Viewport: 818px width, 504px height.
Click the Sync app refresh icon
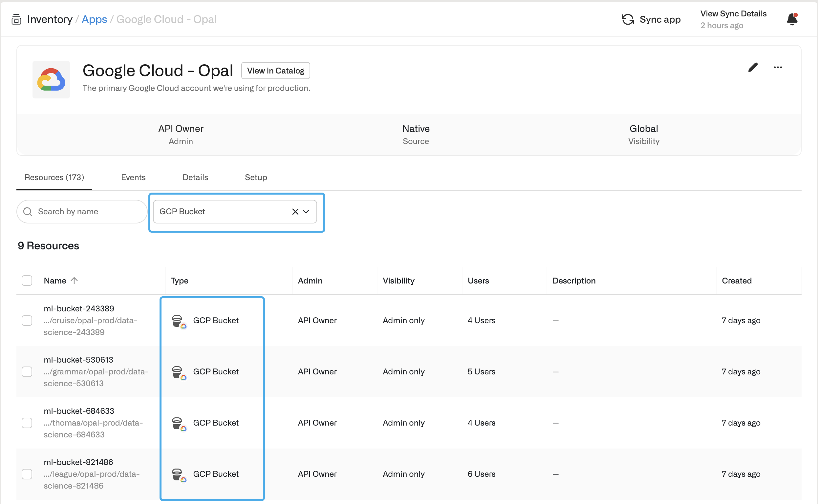coord(628,19)
